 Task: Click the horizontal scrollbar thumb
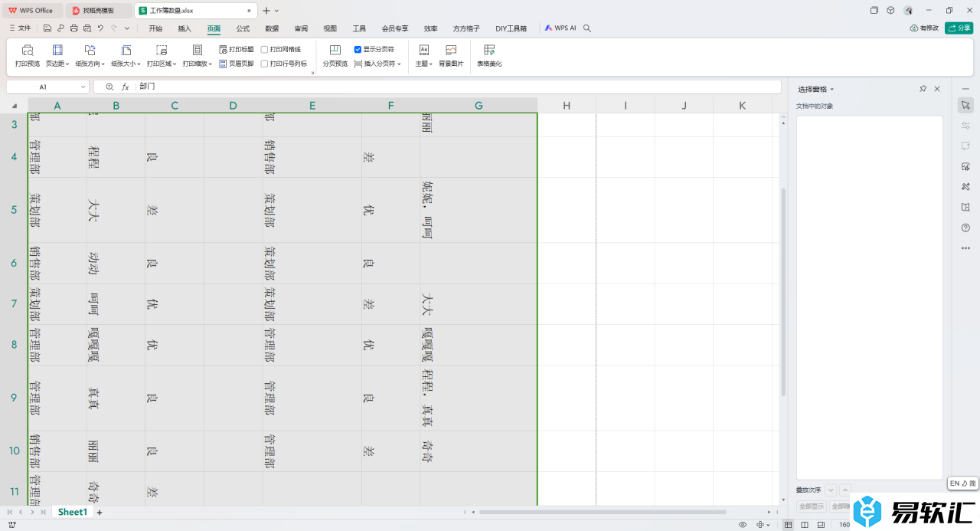coord(603,512)
